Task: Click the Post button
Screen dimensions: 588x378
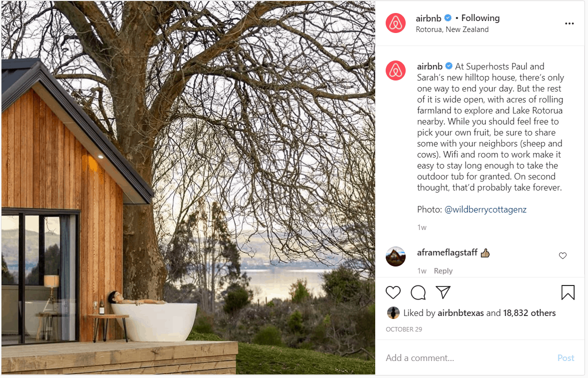Action: click(x=566, y=357)
